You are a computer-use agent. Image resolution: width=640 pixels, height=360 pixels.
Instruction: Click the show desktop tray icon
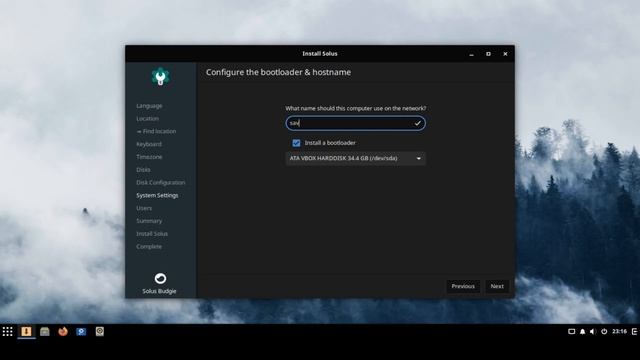click(571, 331)
